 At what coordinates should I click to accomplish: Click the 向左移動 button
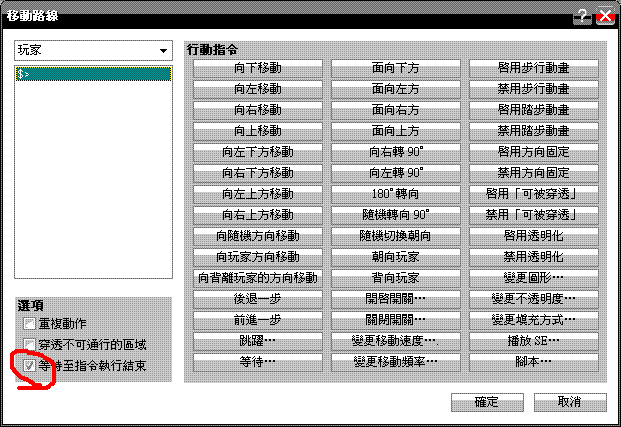(x=257, y=89)
